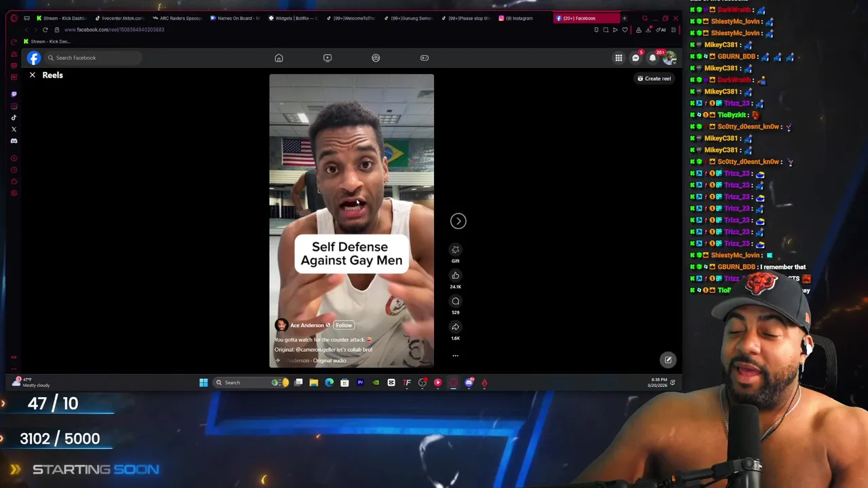Switch to ARC Raiders tab

(178, 18)
